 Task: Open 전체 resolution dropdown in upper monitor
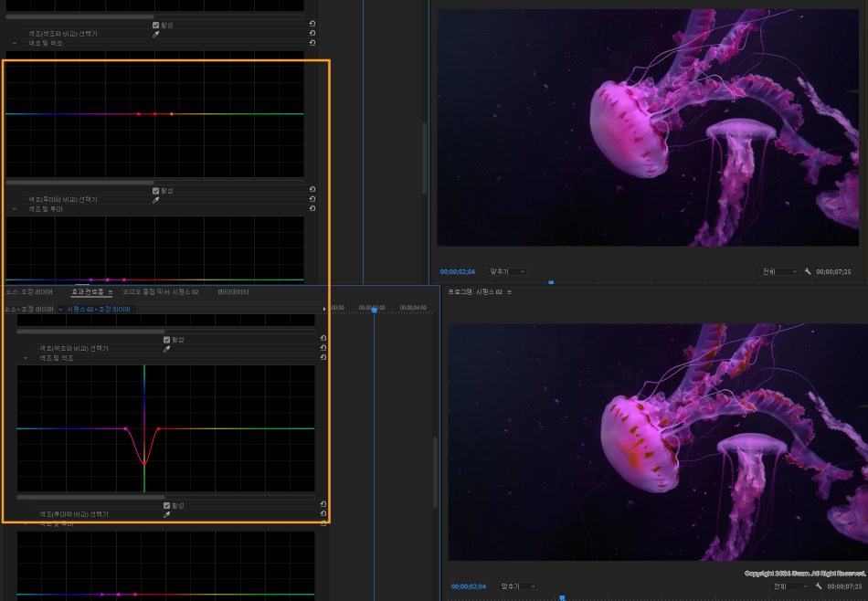click(x=779, y=271)
